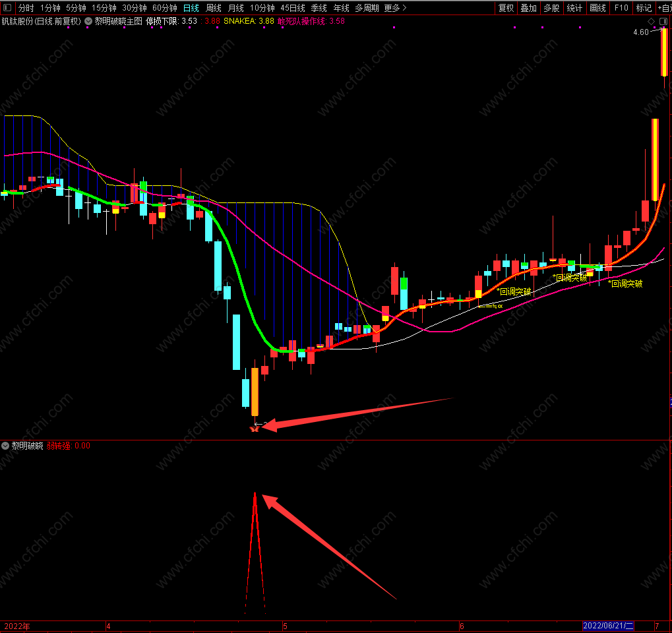Open the 多周期 multi-period view
The width and height of the screenshot is (672, 633).
point(367,8)
